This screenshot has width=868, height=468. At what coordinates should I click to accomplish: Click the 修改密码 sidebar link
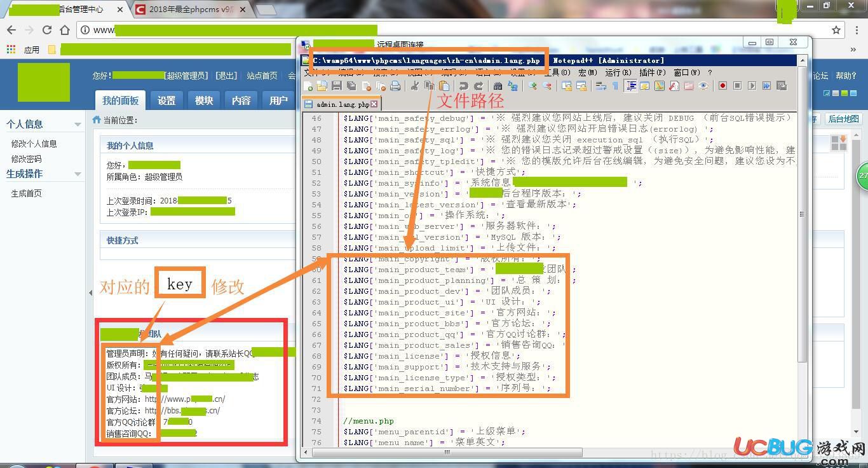(x=26, y=159)
